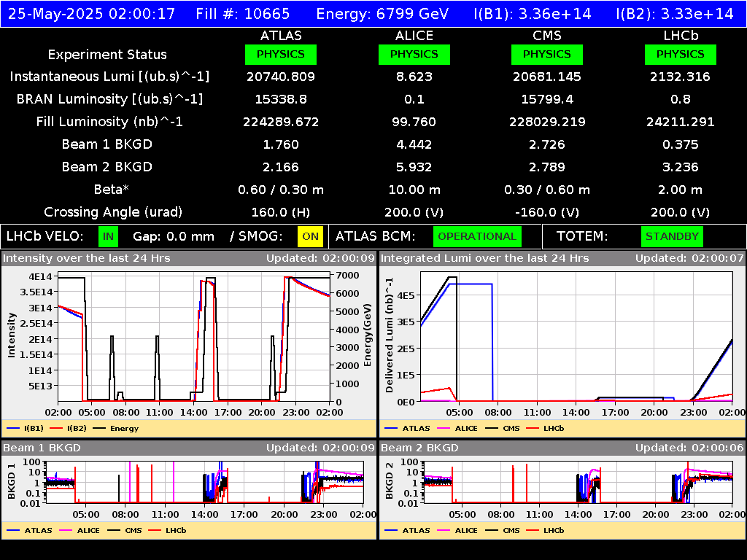The image size is (747, 560).
Task: Click ALICE fill luminosity 99.760
Action: pyautogui.click(x=414, y=122)
